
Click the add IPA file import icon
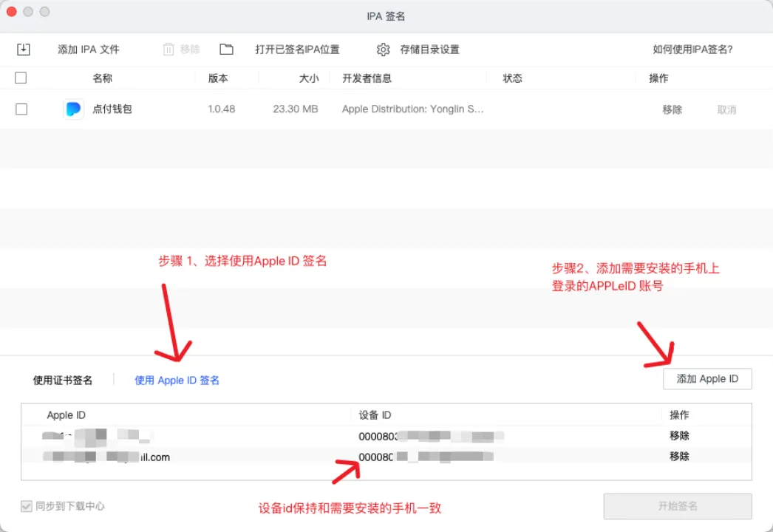click(x=24, y=50)
